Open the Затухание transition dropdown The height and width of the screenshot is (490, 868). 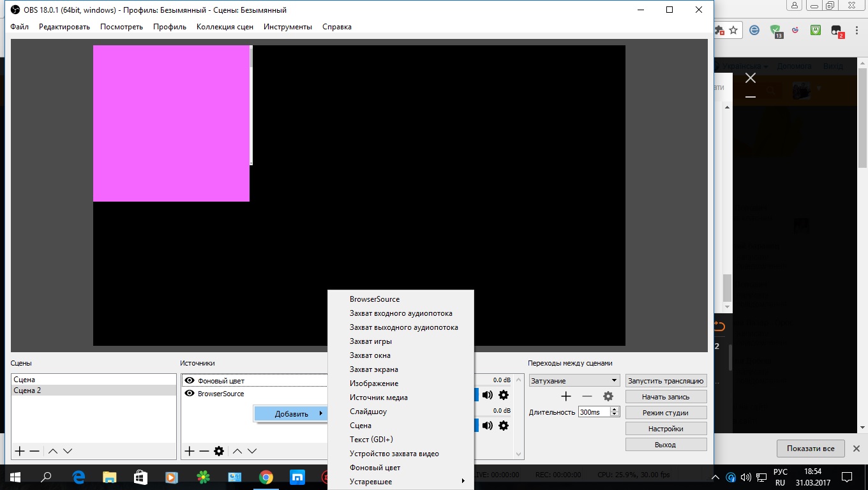tap(574, 381)
